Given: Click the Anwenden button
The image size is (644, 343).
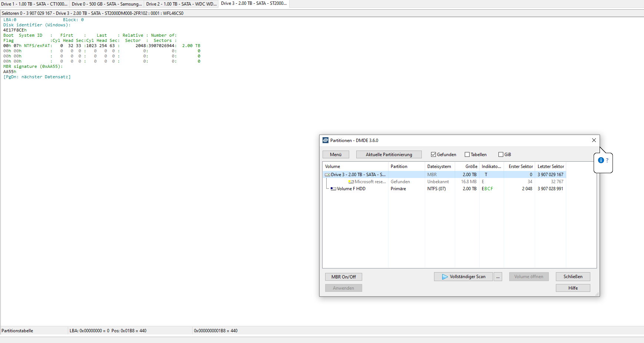Looking at the screenshot, I should coord(344,288).
